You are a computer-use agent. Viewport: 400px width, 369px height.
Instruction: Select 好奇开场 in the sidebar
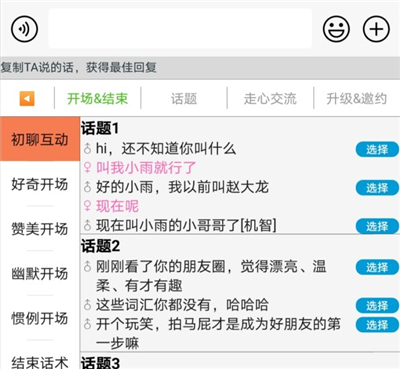tap(40, 184)
